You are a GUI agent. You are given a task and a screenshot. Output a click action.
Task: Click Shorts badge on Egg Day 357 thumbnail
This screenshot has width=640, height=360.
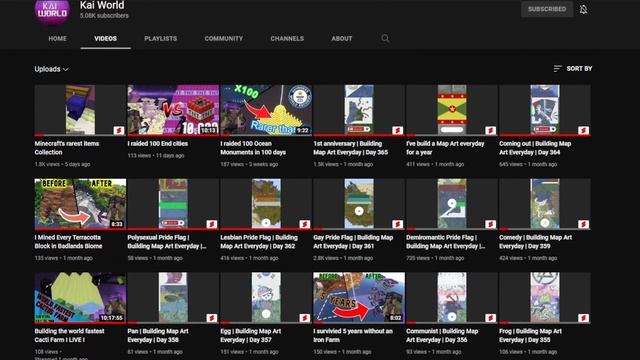click(304, 318)
